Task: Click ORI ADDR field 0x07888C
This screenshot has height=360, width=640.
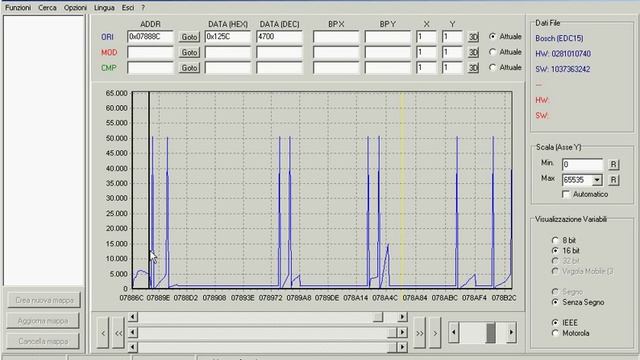Action: coord(150,37)
